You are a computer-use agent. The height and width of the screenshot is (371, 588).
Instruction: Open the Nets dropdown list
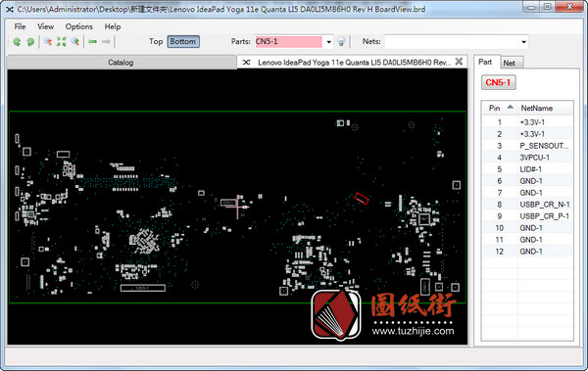(523, 42)
